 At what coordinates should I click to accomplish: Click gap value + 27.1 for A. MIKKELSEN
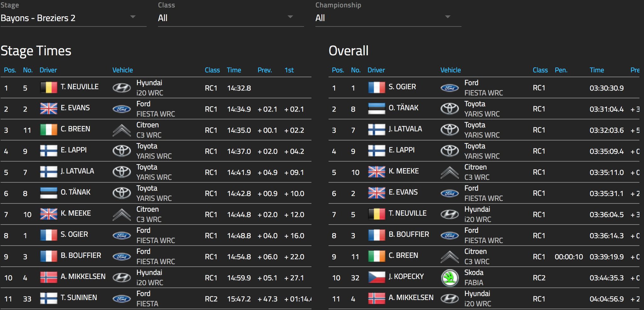[294, 278]
